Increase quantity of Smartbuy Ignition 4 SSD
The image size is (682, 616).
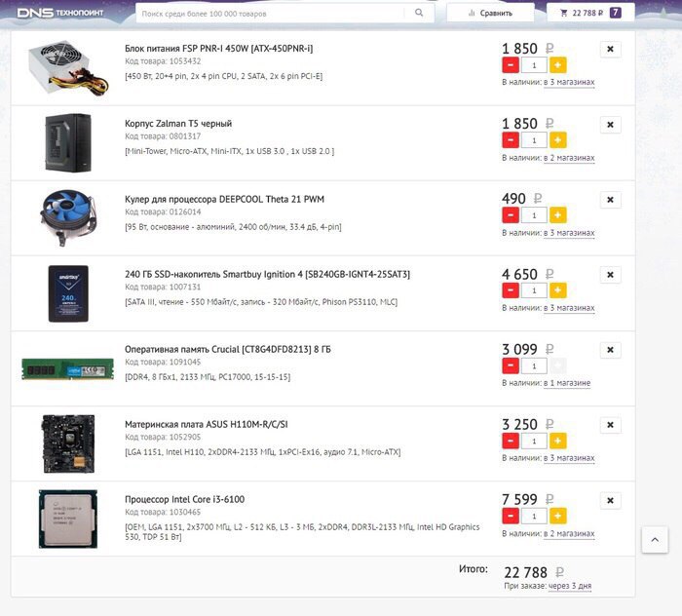click(558, 290)
